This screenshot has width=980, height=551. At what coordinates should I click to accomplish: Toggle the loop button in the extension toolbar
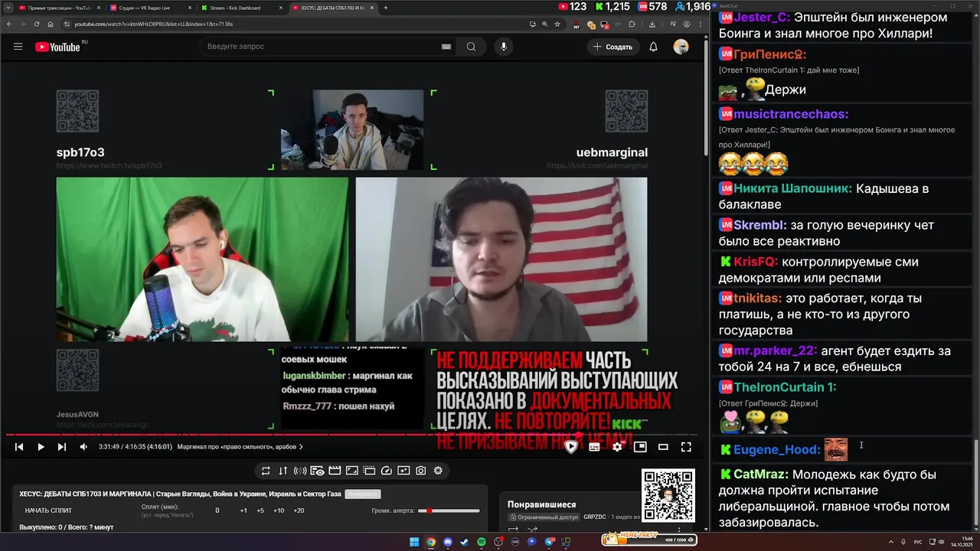(266, 471)
